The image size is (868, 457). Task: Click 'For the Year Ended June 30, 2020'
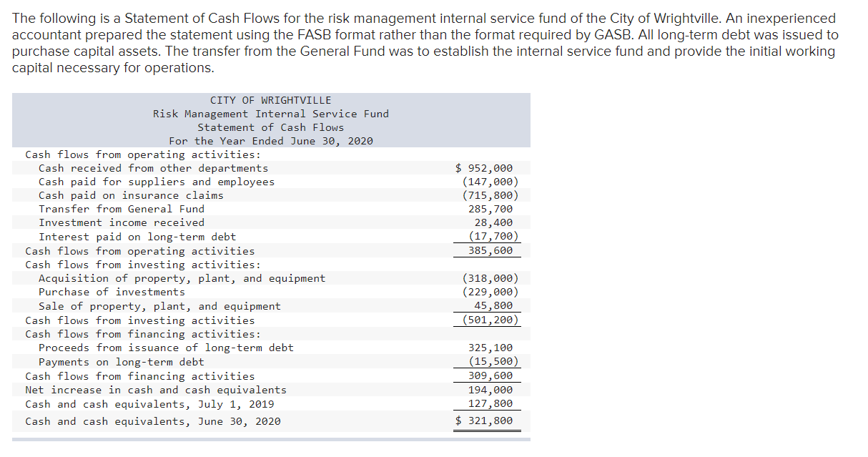point(271,141)
